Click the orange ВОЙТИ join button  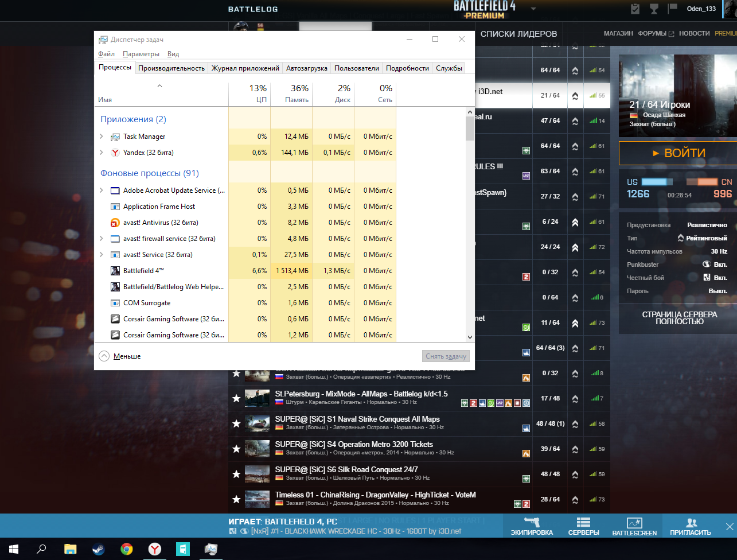[677, 153]
